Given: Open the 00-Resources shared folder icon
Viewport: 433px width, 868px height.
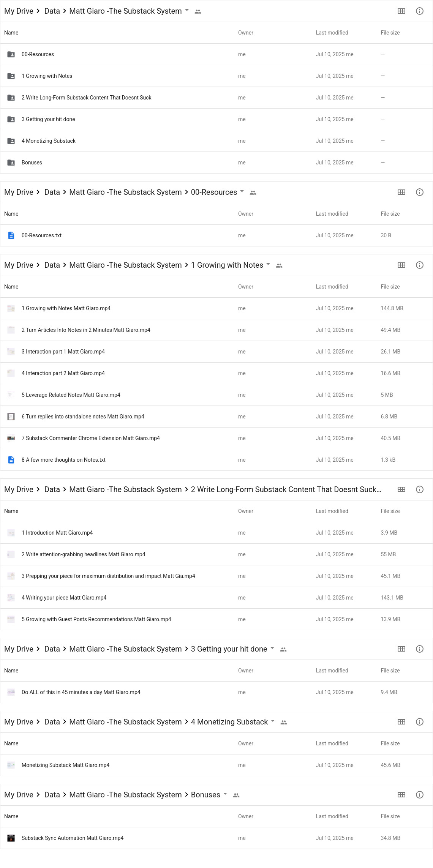Looking at the screenshot, I should 11,54.
